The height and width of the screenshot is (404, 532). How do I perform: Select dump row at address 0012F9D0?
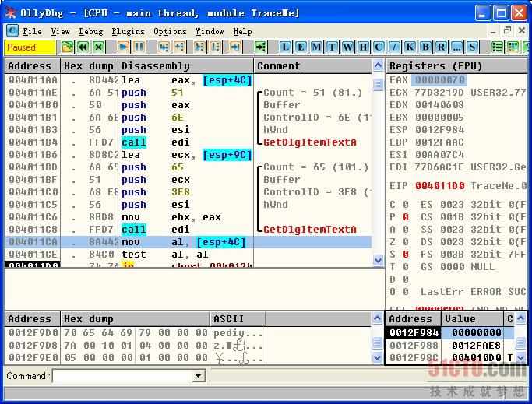188,332
